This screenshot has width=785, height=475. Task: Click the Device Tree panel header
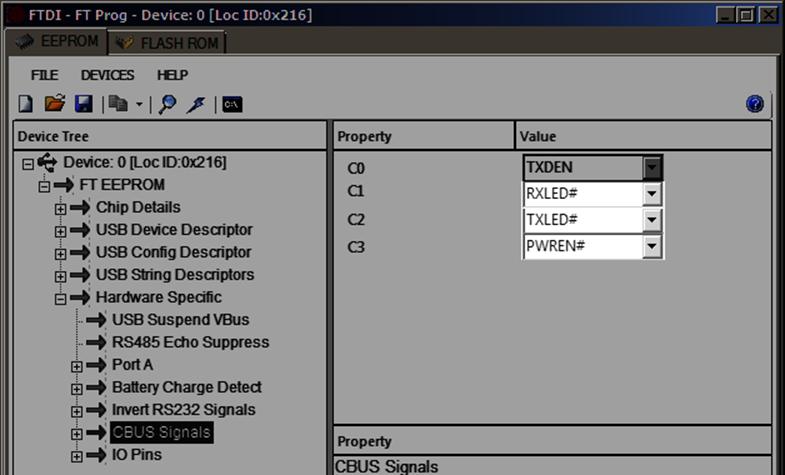pos(170,136)
